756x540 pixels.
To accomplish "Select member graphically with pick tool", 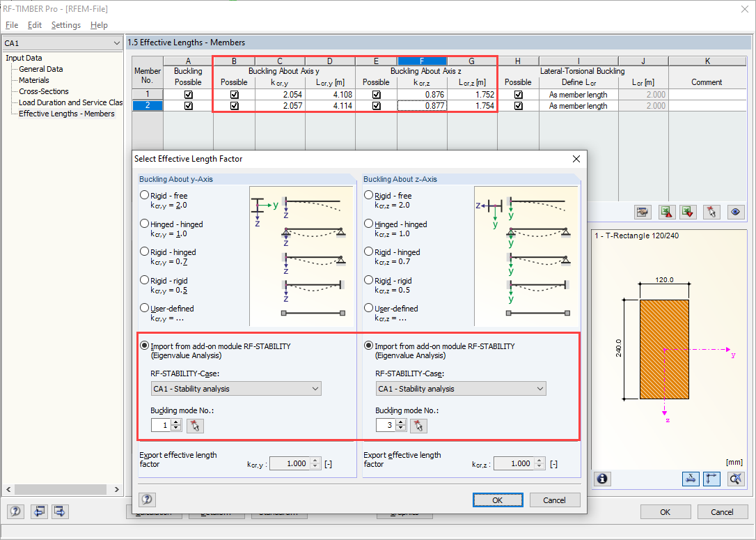I will coord(712,212).
